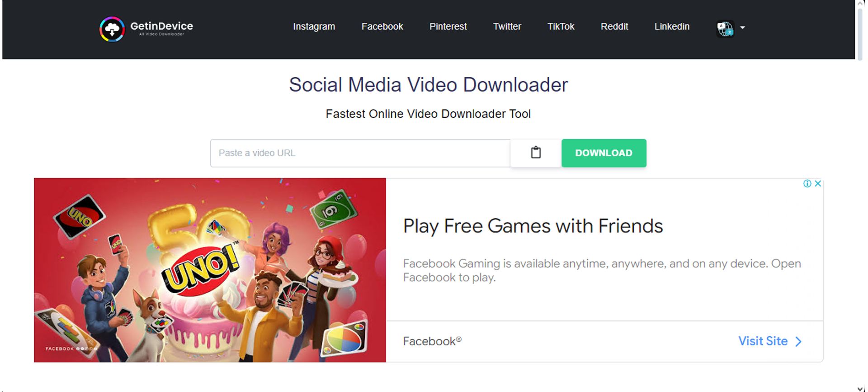Click the GetinDevice cloud logo icon
The height and width of the screenshot is (392, 868).
click(x=112, y=29)
